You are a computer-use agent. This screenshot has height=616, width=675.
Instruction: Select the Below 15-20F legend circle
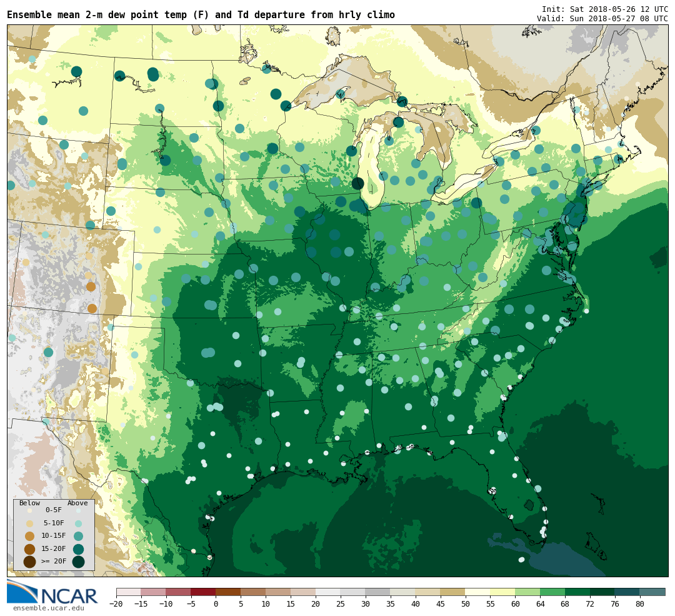pyautogui.click(x=30, y=549)
